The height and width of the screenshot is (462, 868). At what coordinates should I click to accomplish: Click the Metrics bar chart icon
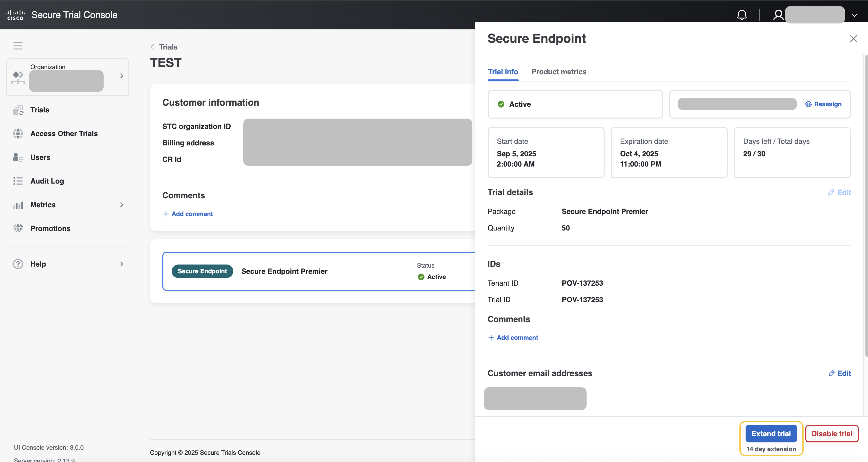pos(18,205)
